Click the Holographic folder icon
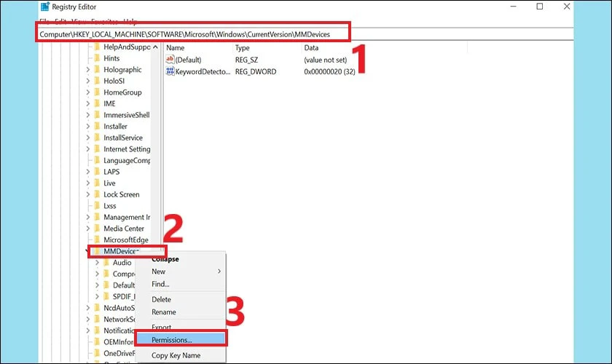This screenshot has height=364, width=612. [x=97, y=69]
